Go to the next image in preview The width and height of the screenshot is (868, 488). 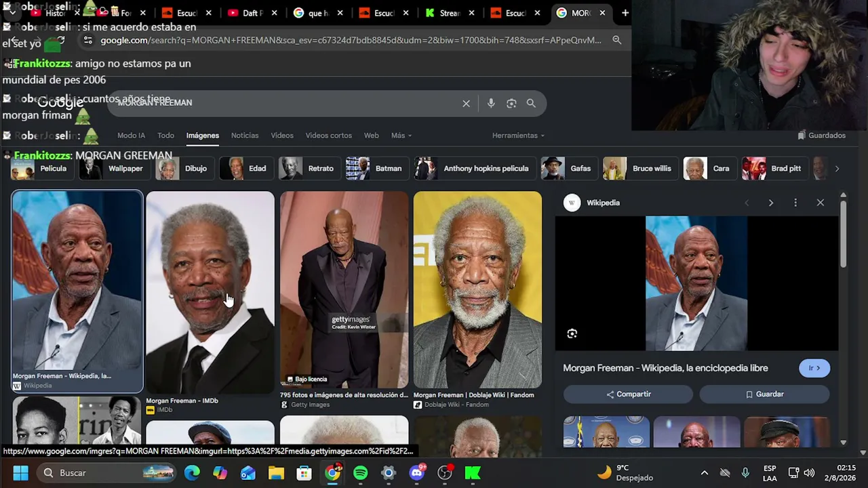(x=770, y=203)
